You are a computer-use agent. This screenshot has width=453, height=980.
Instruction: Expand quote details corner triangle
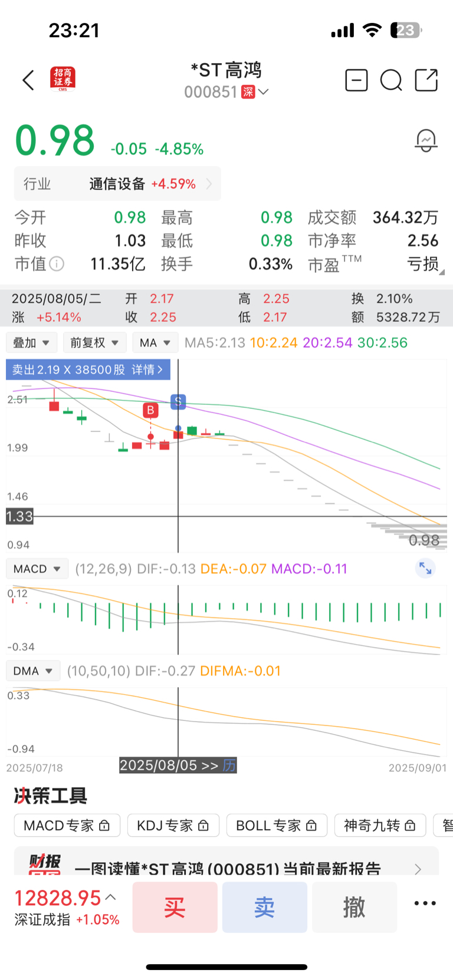442,272
